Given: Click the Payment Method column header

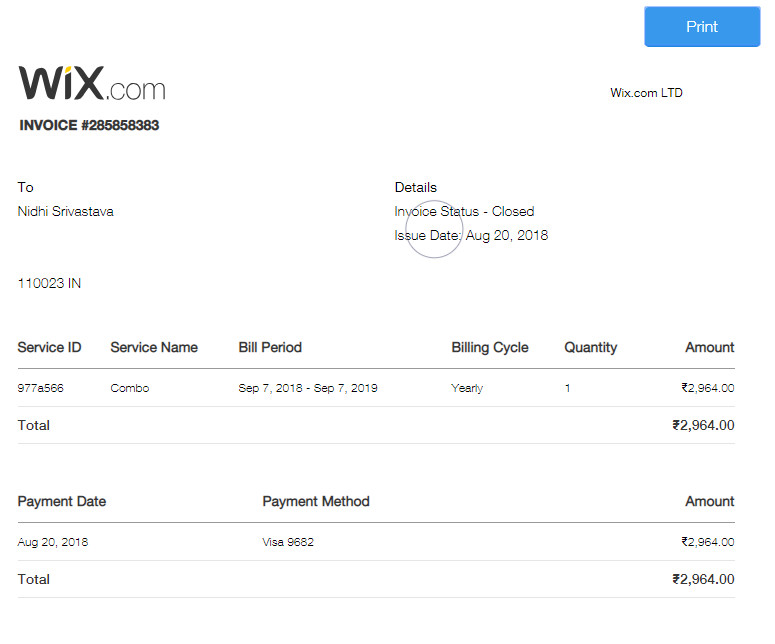Looking at the screenshot, I should coord(316,501).
